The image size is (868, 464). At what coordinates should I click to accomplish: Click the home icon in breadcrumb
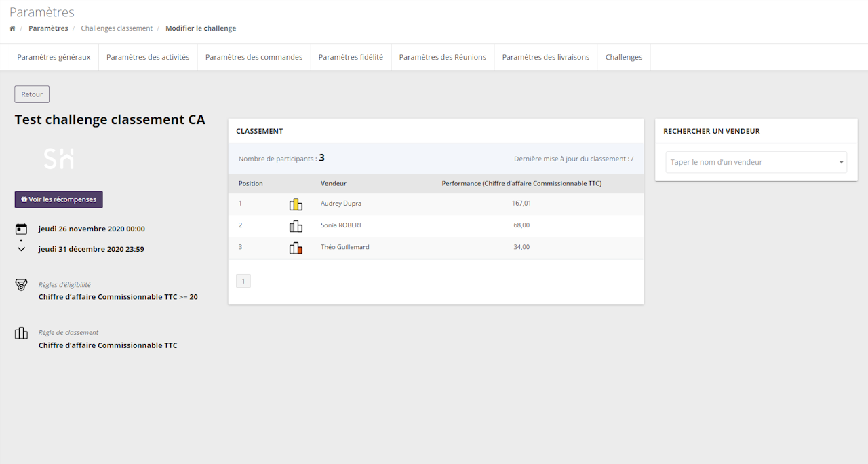coord(12,28)
